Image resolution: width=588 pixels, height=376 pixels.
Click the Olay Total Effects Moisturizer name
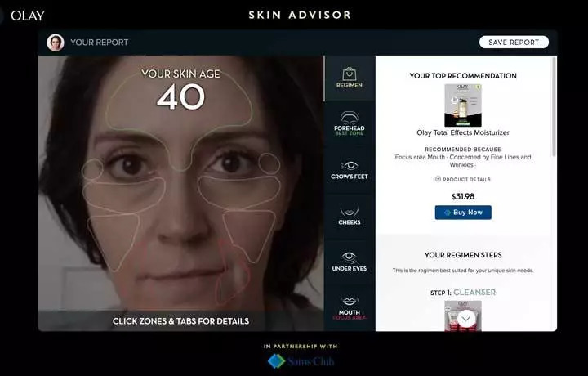463,132
